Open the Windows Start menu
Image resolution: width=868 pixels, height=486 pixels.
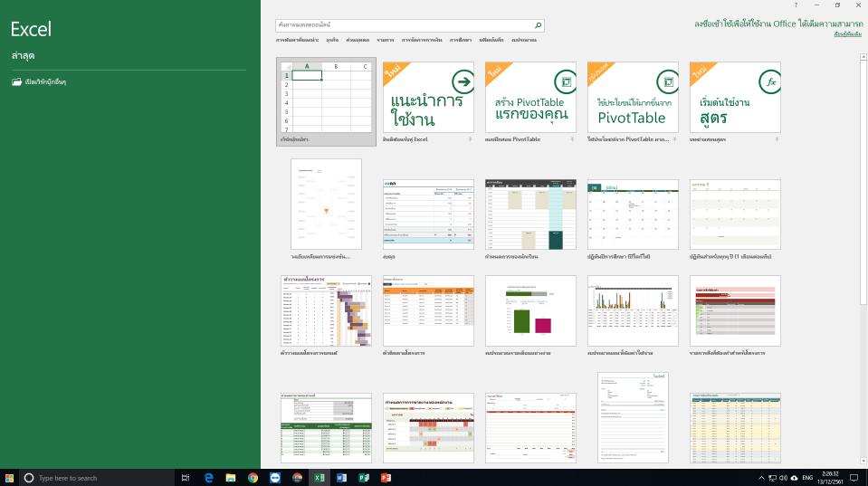[x=9, y=478]
